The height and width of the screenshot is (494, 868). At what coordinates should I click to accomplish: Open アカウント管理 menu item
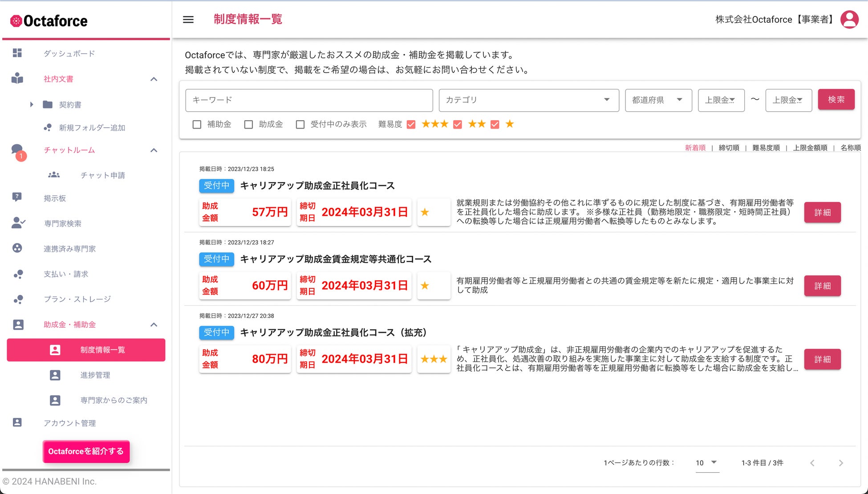click(x=69, y=423)
